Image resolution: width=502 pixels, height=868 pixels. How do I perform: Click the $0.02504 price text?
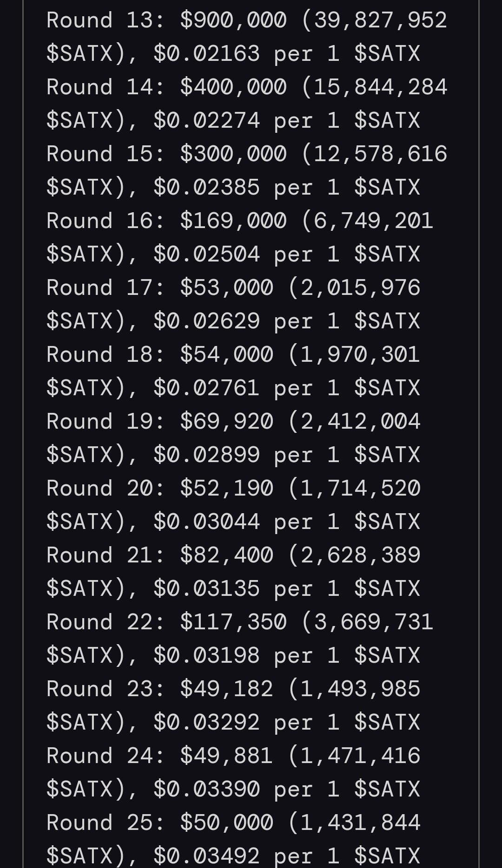tap(206, 255)
